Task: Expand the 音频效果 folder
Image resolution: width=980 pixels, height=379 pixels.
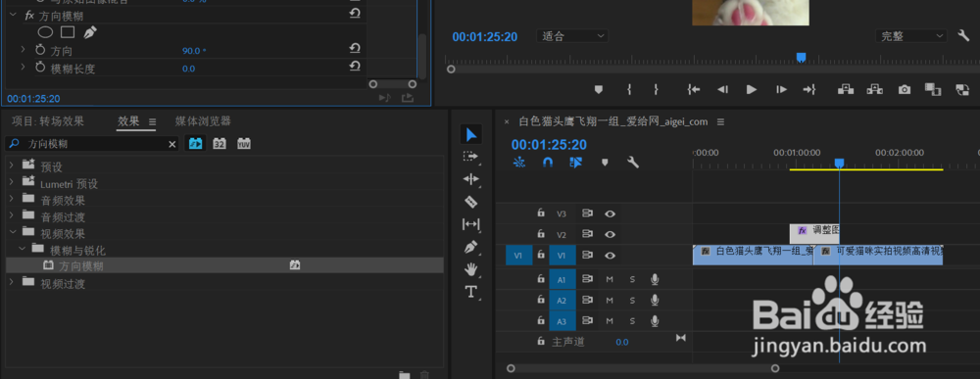Action: click(x=11, y=198)
